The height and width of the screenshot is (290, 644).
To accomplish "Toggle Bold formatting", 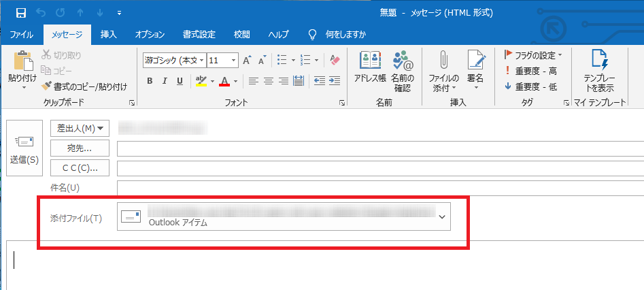I will click(150, 81).
